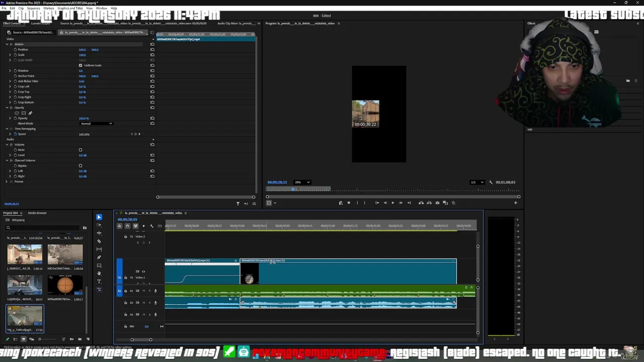Open the 20% zoom level dropdown
This screenshot has height=362, width=644.
pyautogui.click(x=302, y=183)
